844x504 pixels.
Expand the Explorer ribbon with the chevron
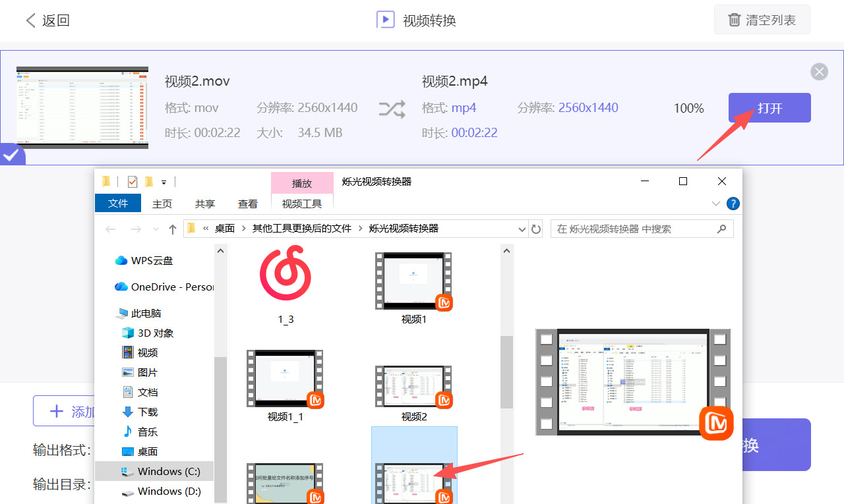coord(716,204)
